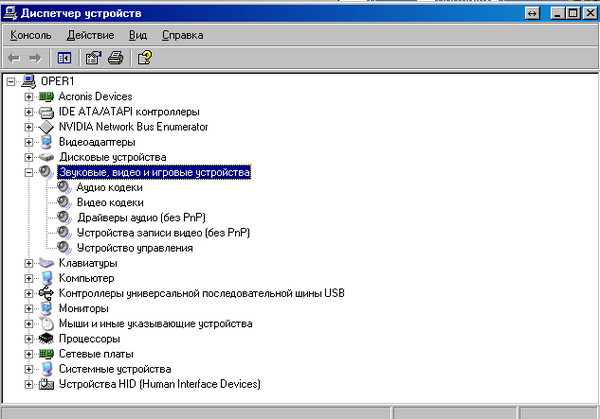Open the Properties toolbar icon
The width and height of the screenshot is (600, 419).
coord(93,58)
